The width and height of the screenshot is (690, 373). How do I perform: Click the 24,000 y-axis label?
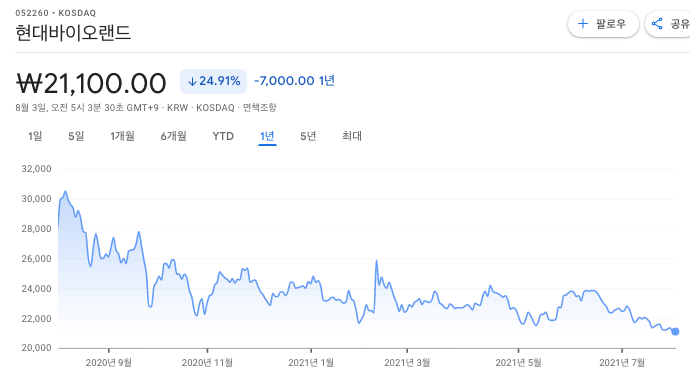pos(37,289)
